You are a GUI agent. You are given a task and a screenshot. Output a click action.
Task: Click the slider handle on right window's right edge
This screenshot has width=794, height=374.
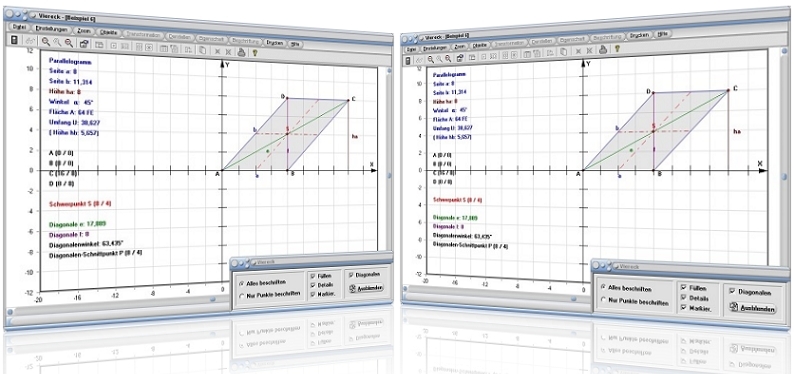[x=784, y=177]
